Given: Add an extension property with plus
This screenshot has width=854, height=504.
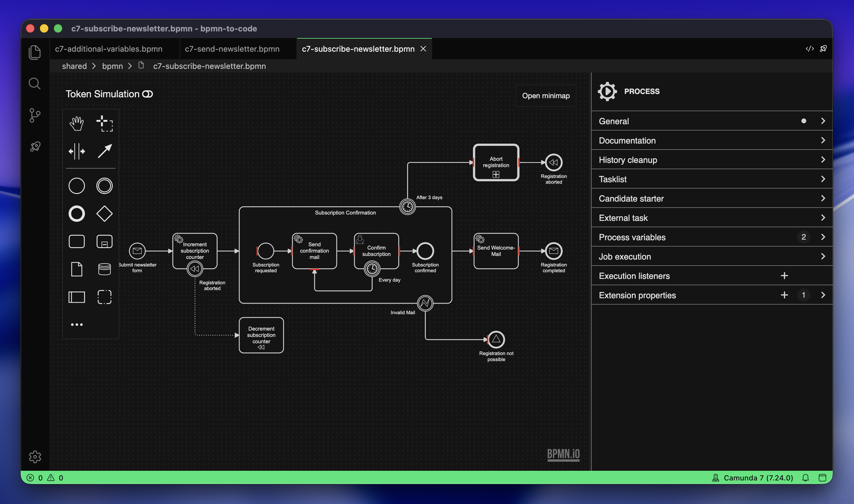Looking at the screenshot, I should (x=784, y=295).
